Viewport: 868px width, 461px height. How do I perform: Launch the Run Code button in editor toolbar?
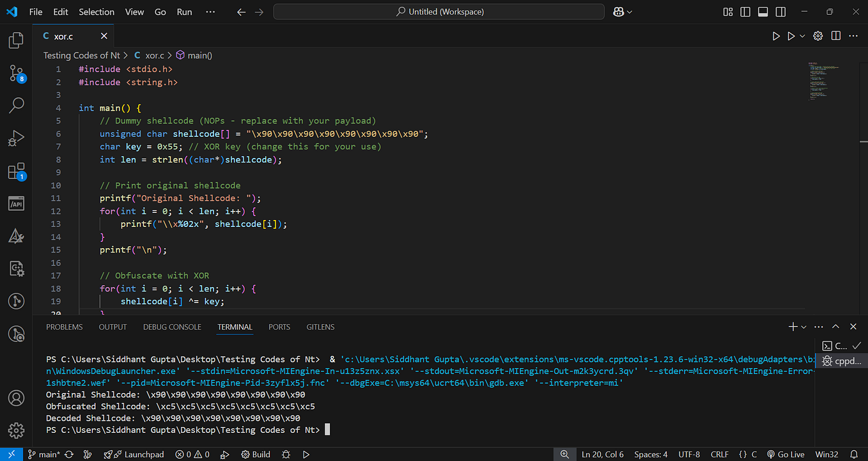(x=775, y=36)
